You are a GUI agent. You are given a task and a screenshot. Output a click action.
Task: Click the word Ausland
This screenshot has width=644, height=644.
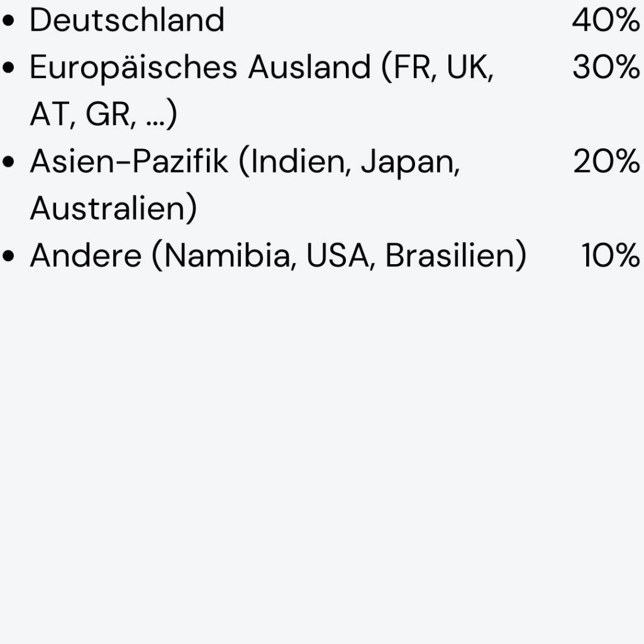(x=309, y=67)
